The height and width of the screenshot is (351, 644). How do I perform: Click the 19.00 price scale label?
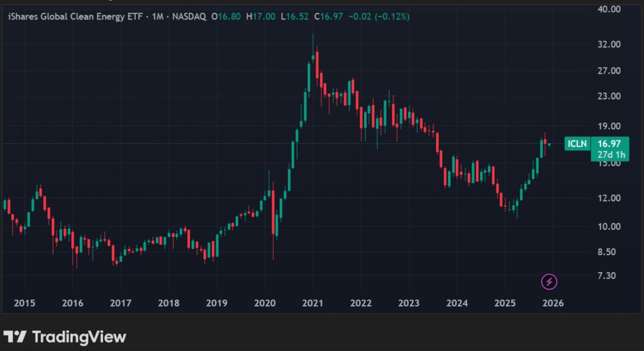coord(609,126)
